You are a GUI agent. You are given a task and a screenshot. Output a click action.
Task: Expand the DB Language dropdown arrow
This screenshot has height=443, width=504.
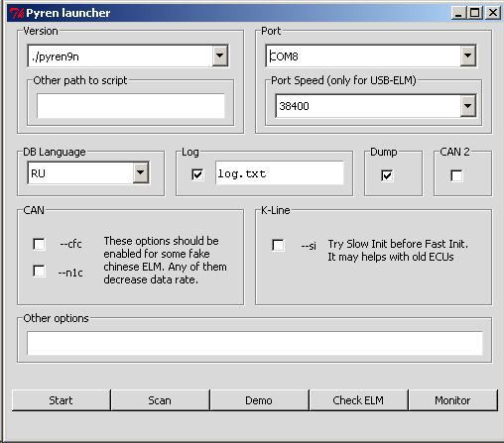[x=141, y=172]
